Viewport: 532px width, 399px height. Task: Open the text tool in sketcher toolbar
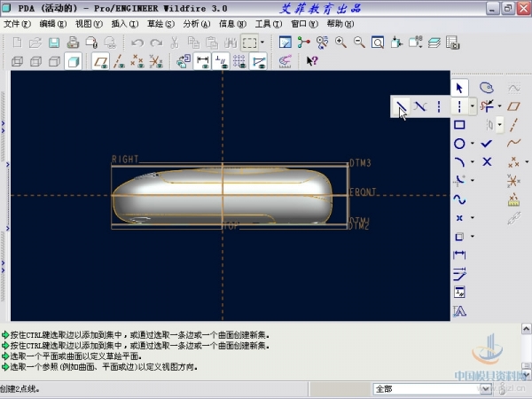click(459, 310)
